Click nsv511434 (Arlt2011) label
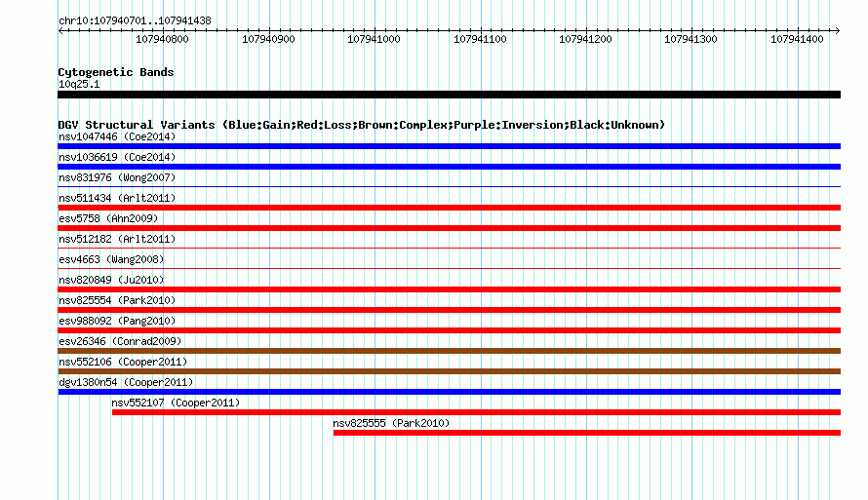 (117, 198)
